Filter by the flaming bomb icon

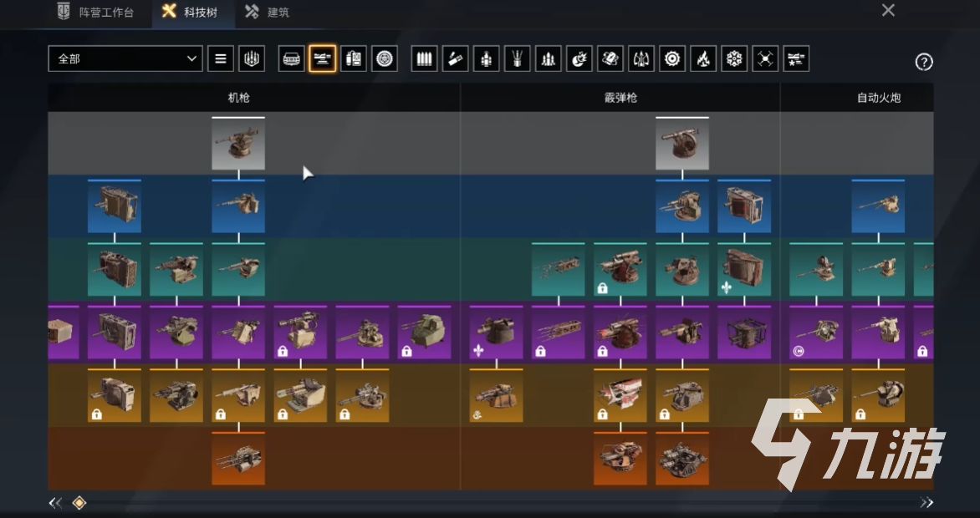pos(579,58)
